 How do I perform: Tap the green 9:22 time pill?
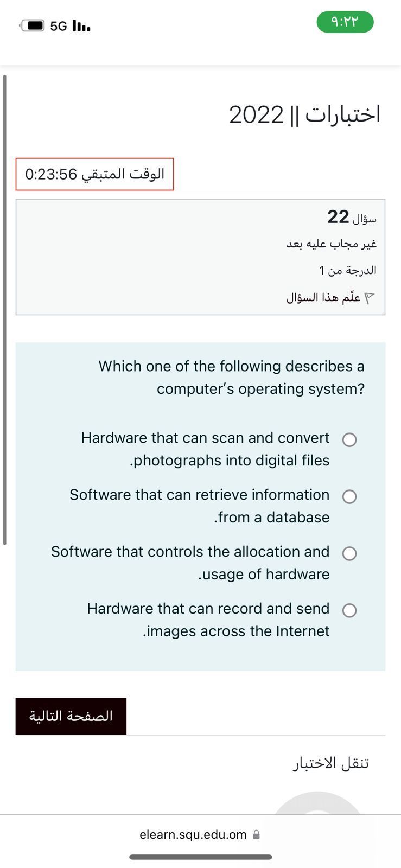click(x=345, y=22)
